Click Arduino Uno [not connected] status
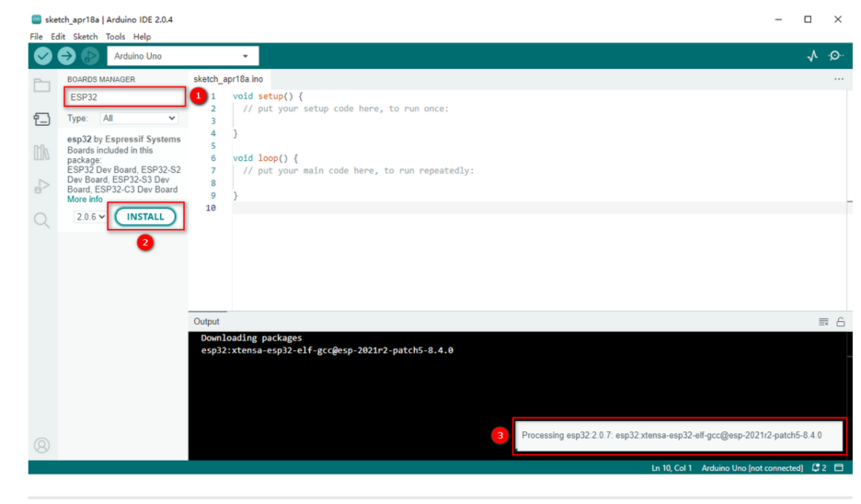 (752, 468)
